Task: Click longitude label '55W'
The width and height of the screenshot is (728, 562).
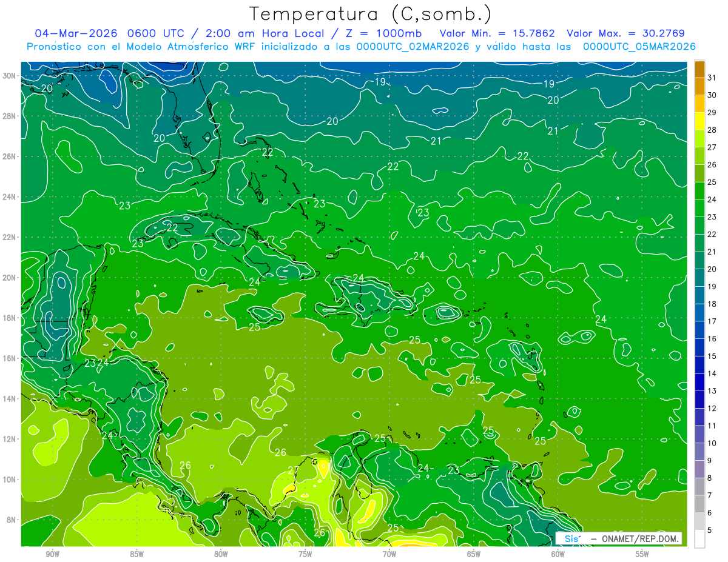Action: pyautogui.click(x=642, y=554)
